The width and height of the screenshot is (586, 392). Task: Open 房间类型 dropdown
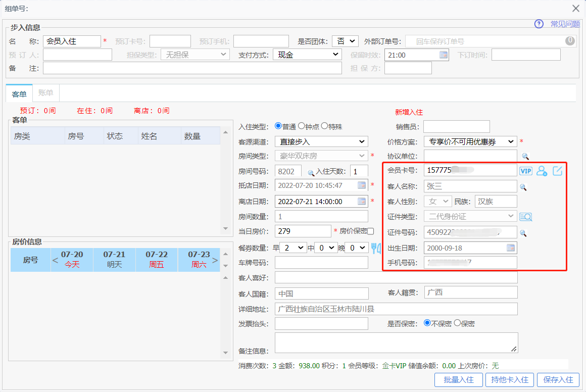(321, 156)
